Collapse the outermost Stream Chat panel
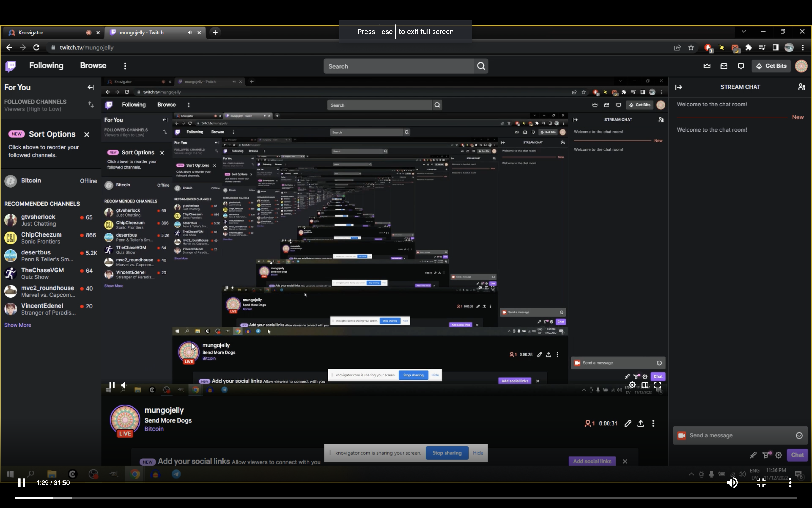The width and height of the screenshot is (812, 508). [679, 87]
